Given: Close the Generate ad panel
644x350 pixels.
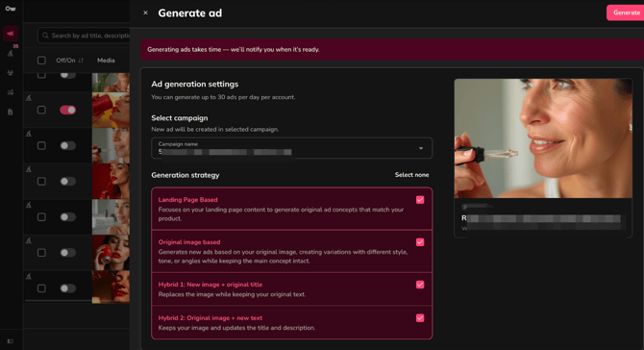Looking at the screenshot, I should 145,12.
